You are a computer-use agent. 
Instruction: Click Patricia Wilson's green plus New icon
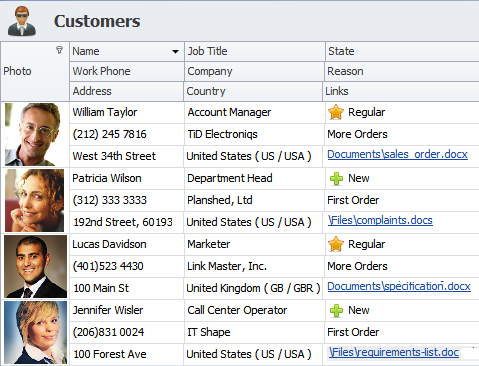(336, 179)
